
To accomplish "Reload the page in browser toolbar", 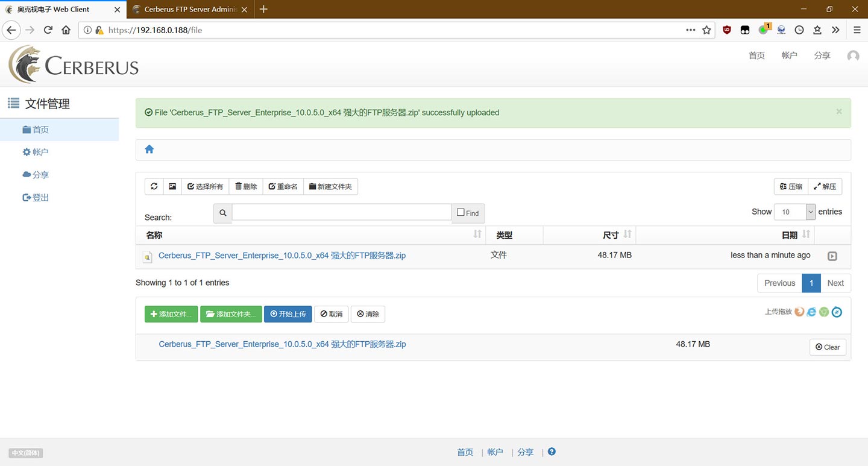I will tap(48, 30).
